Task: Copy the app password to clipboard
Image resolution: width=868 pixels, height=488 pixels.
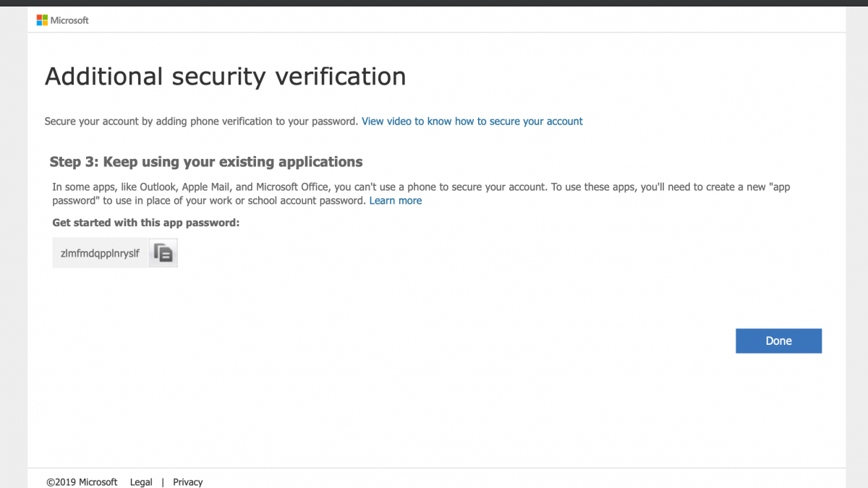Action: pyautogui.click(x=163, y=253)
